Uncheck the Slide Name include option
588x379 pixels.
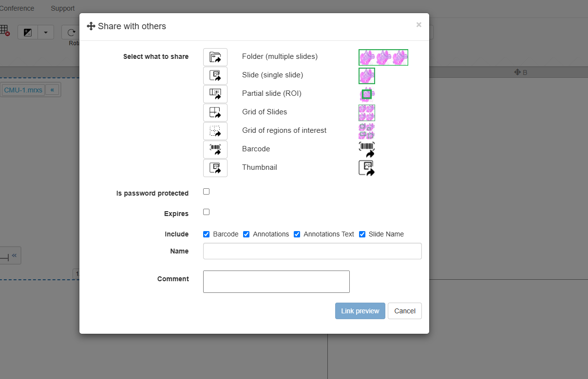point(362,234)
